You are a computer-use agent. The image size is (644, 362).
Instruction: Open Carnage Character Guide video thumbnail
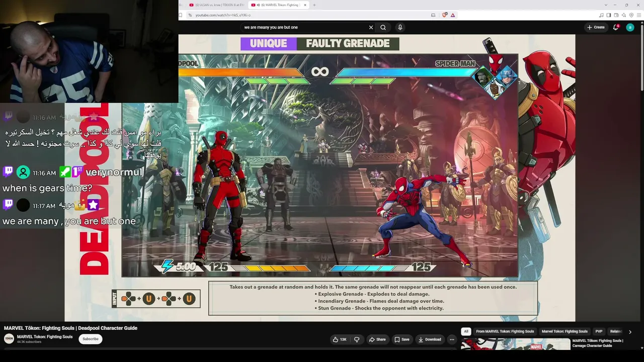click(x=516, y=344)
